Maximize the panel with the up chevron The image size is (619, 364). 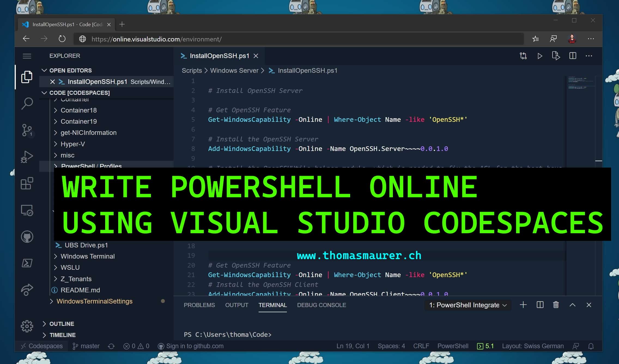572,305
